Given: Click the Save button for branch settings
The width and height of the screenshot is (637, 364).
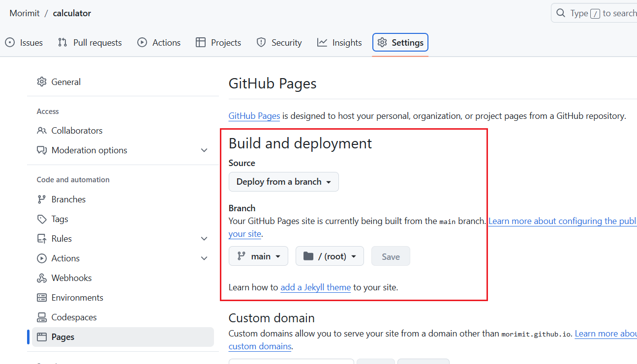Looking at the screenshot, I should point(391,256).
